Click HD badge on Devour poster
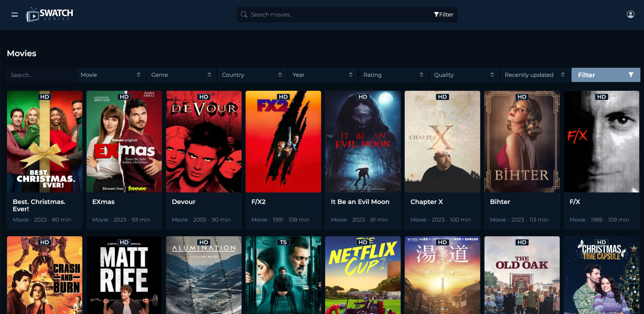The height and width of the screenshot is (314, 644). pos(203,97)
